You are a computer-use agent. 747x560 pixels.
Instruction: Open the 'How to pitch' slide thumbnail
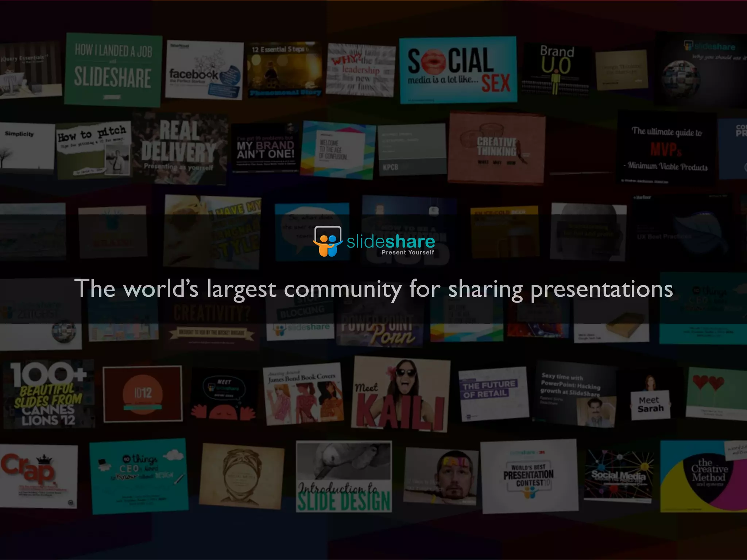tap(94, 149)
